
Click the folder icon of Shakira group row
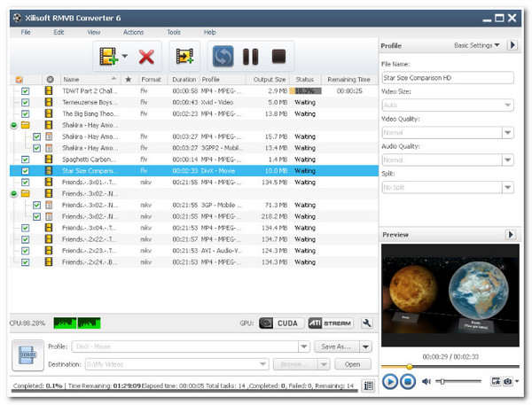tap(26, 125)
